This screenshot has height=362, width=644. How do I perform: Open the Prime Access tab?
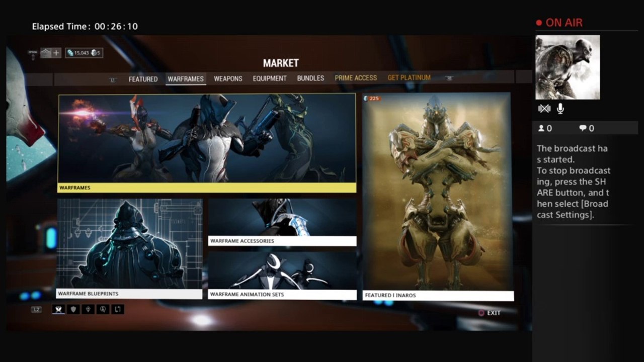(x=356, y=78)
